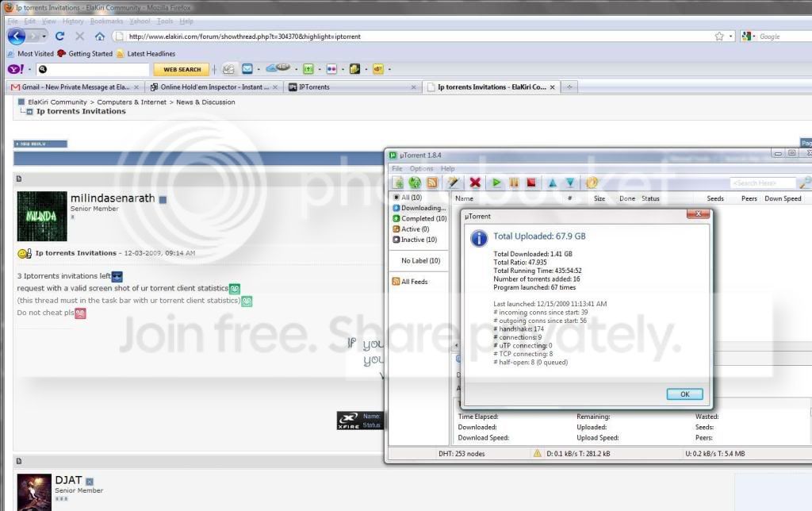Switch to the Online Hold'em Inspector tab

(x=214, y=87)
